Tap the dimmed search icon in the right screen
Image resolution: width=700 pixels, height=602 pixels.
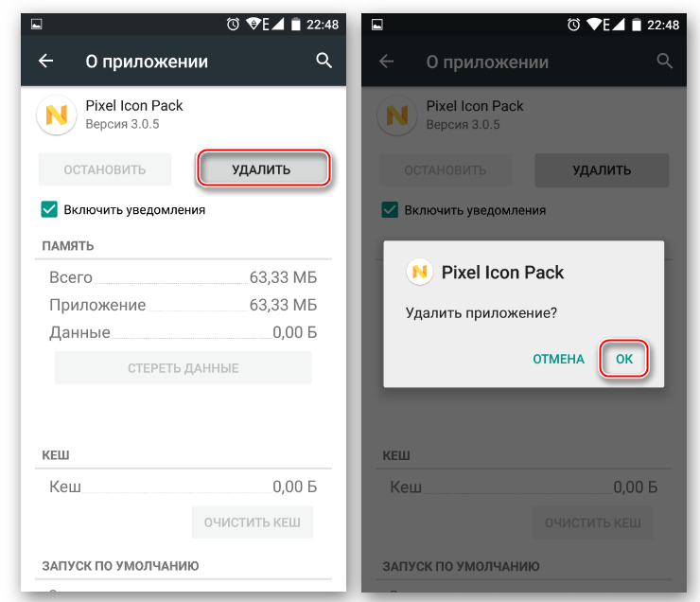pos(664,62)
